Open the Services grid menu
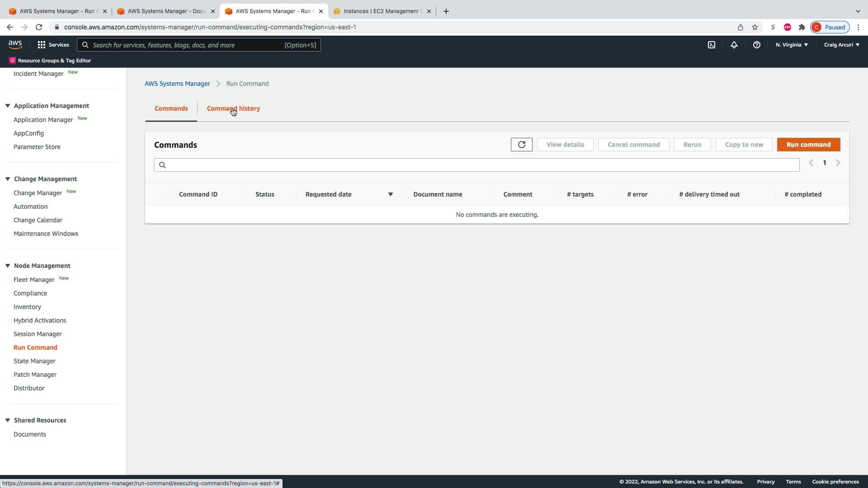The height and width of the screenshot is (488, 868). coord(53,45)
